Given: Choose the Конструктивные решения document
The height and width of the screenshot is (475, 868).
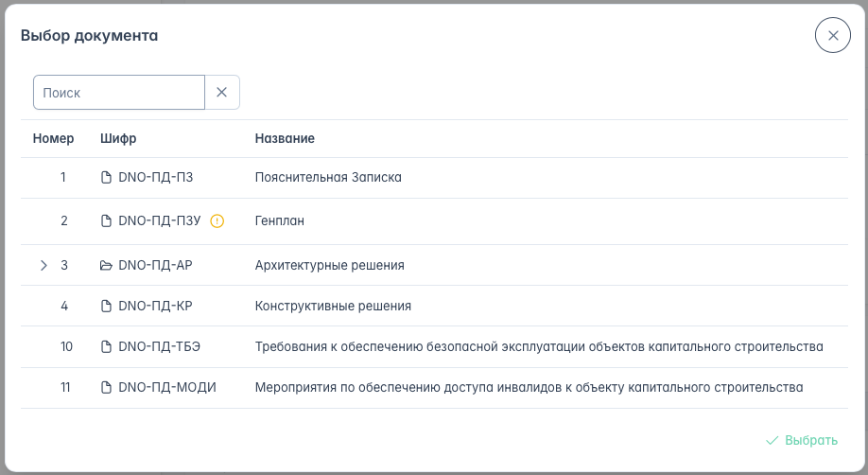Looking at the screenshot, I should coord(333,307).
